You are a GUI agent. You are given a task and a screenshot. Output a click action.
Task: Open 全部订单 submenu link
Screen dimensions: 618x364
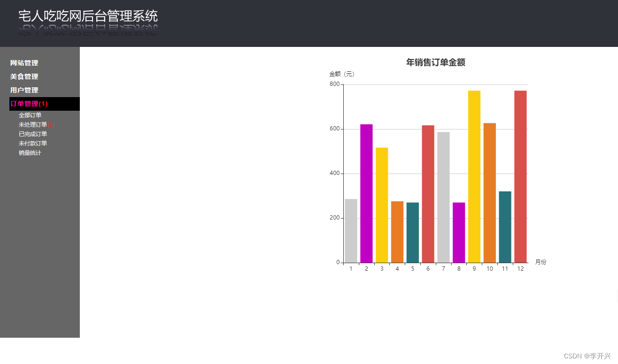pos(30,115)
